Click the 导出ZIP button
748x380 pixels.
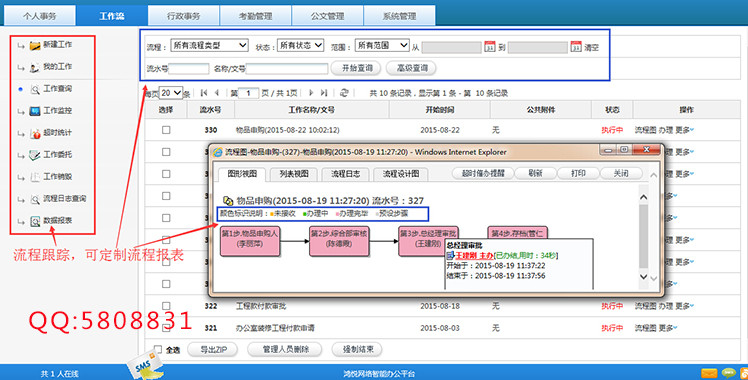pos(213,349)
